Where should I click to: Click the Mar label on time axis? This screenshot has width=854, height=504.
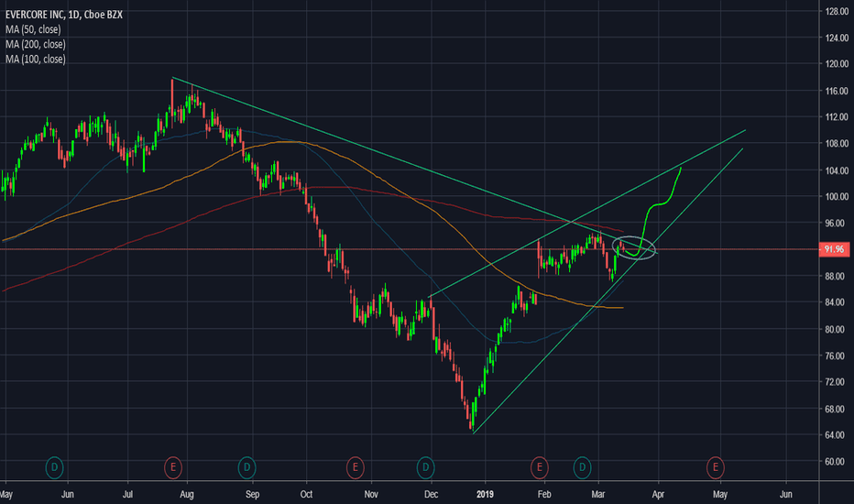[x=598, y=494]
